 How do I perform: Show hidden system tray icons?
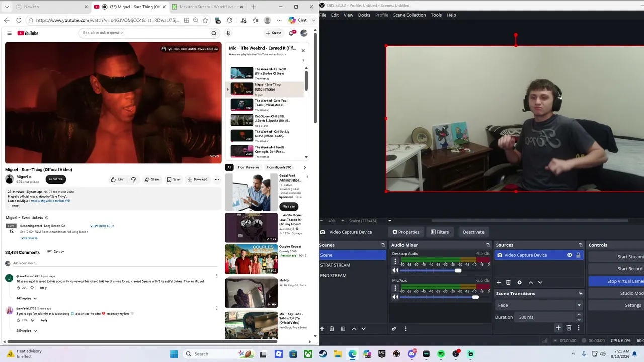[573, 354]
